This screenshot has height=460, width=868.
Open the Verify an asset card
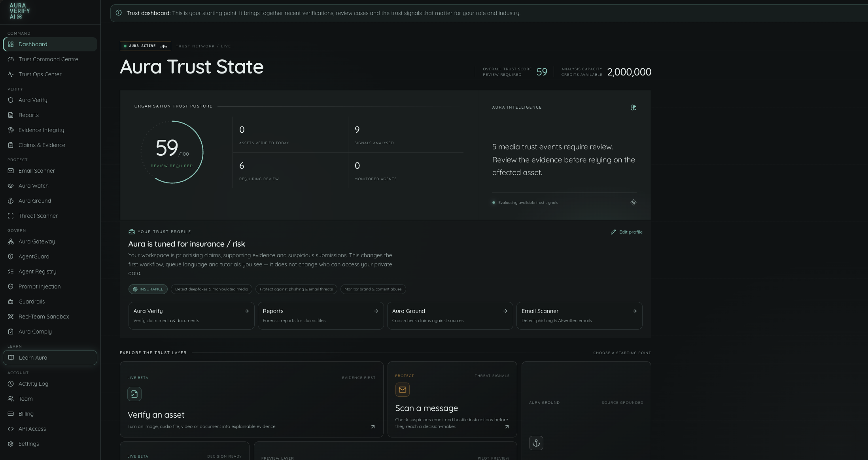point(252,400)
